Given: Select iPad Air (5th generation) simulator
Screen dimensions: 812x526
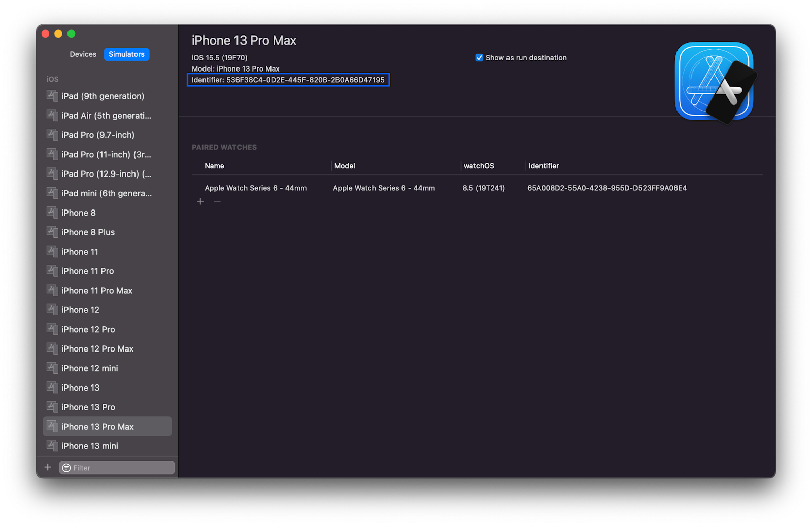Looking at the screenshot, I should pyautogui.click(x=107, y=116).
